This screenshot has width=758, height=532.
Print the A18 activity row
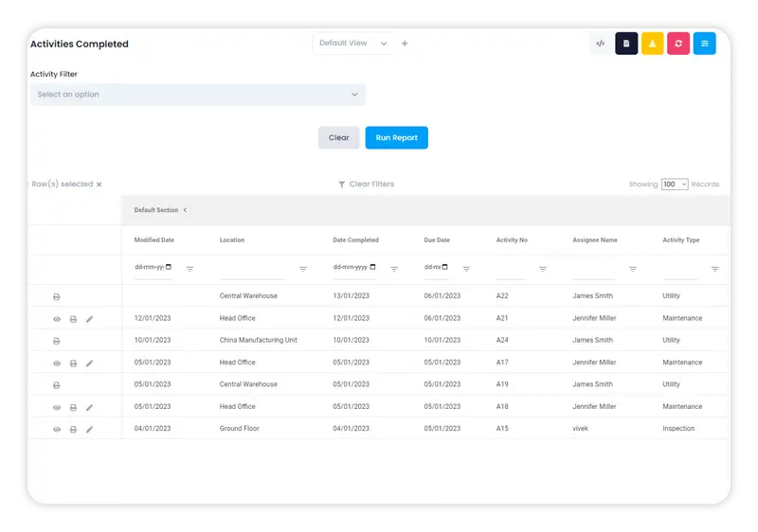[73, 407]
